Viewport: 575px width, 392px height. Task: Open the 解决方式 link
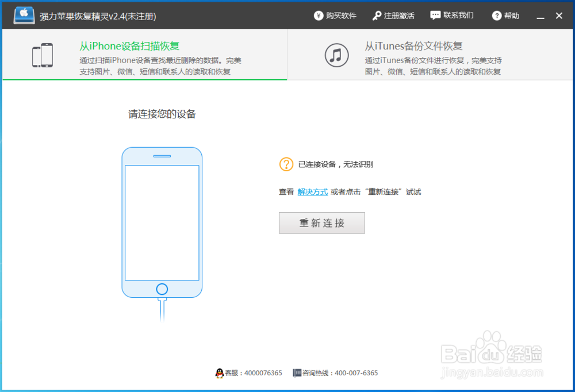[x=312, y=191]
